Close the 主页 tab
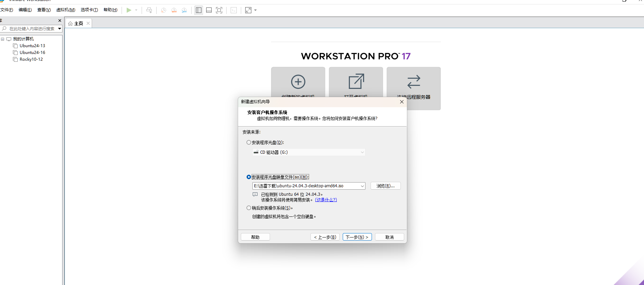644x285 pixels. (x=88, y=23)
